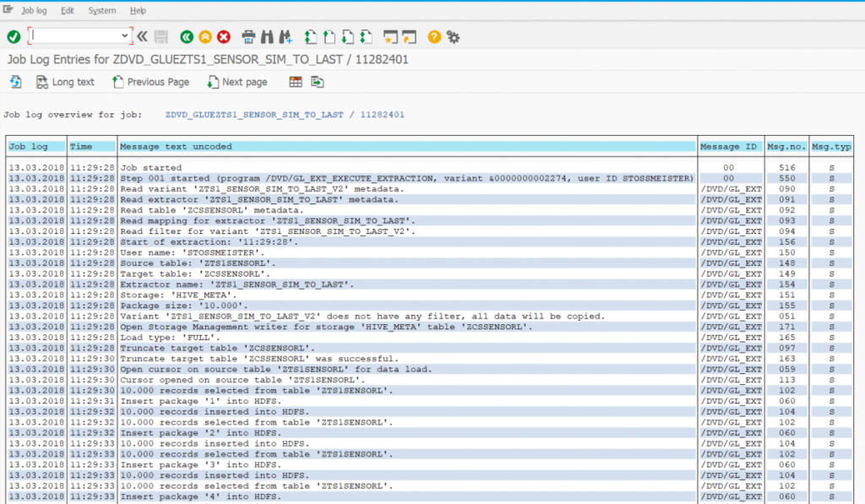Select the 'Read table 'ZCSSENSORL' metadata.' message
Image resolution: width=865 pixels, height=504 pixels.
212,210
